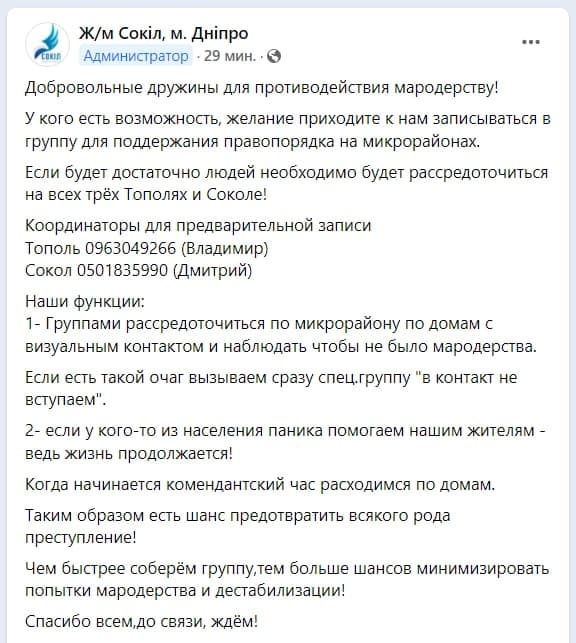
Task: Open post options three-dots menu
Action: click(x=531, y=42)
